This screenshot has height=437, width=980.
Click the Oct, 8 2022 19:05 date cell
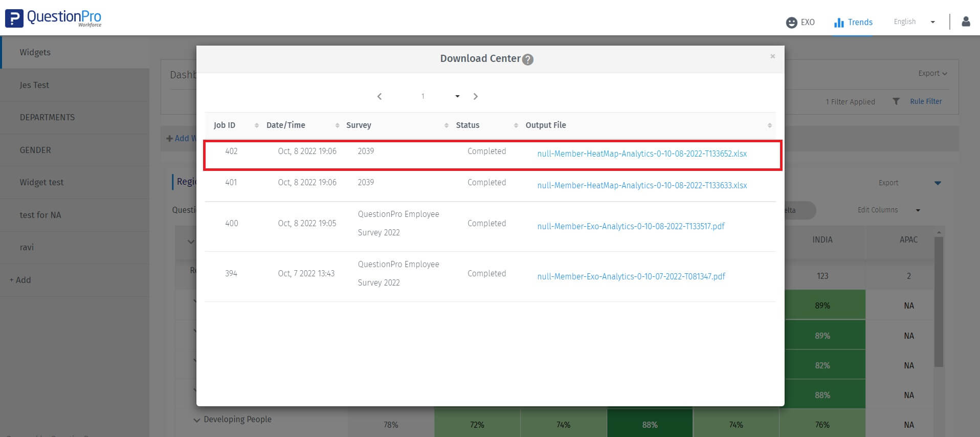307,223
